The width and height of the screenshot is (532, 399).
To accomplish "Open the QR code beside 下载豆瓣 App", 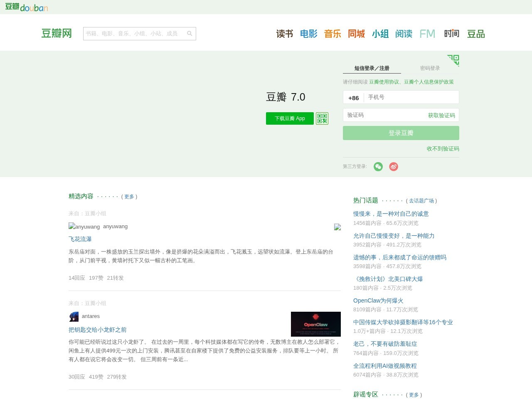I will click(x=322, y=118).
